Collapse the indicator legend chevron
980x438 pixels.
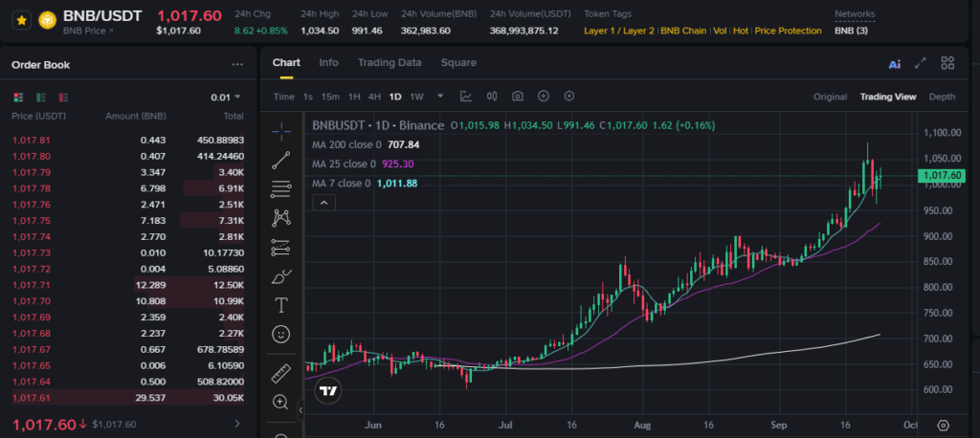[x=323, y=203]
